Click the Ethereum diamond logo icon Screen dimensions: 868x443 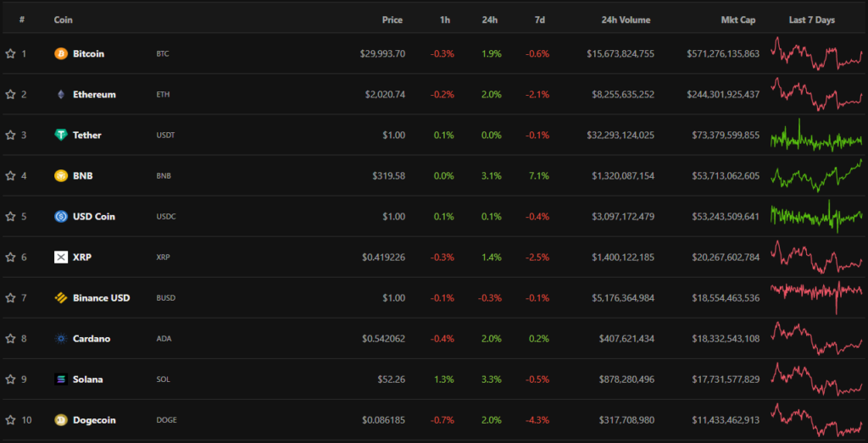click(61, 95)
